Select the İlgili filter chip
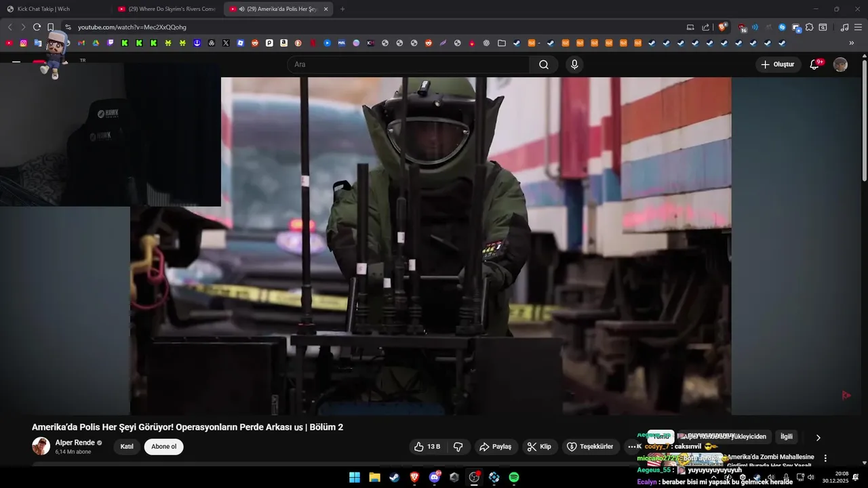This screenshot has height=488, width=868. (x=787, y=436)
